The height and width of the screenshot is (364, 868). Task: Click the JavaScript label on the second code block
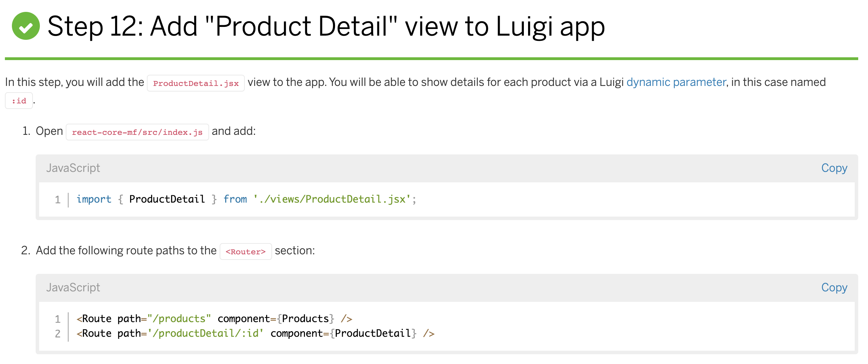click(x=73, y=287)
